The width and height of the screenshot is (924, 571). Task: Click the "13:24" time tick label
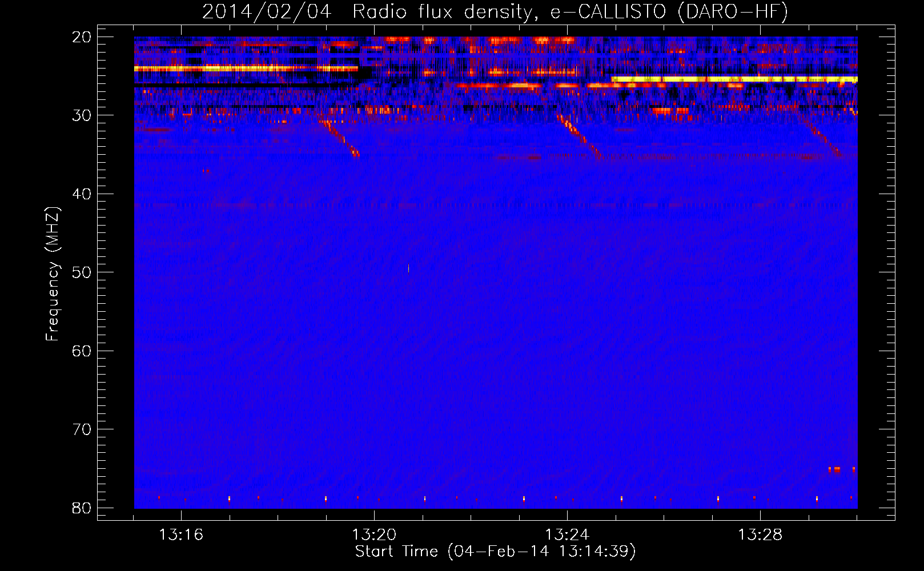(567, 535)
